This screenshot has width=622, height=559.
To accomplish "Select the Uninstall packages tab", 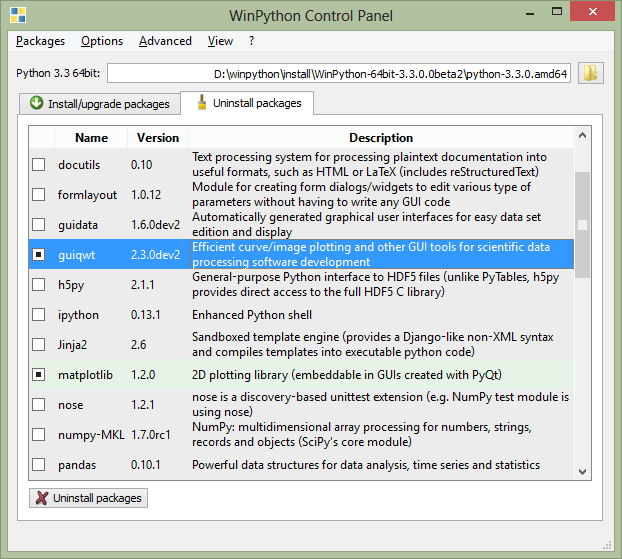I will (x=247, y=103).
